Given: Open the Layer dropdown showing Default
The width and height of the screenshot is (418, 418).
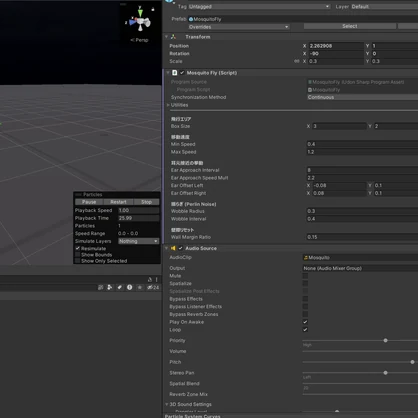Looking at the screenshot, I should [x=384, y=7].
